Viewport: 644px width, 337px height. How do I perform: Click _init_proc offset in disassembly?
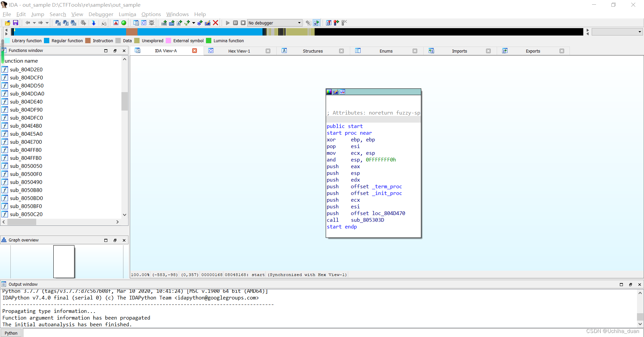pos(387,193)
